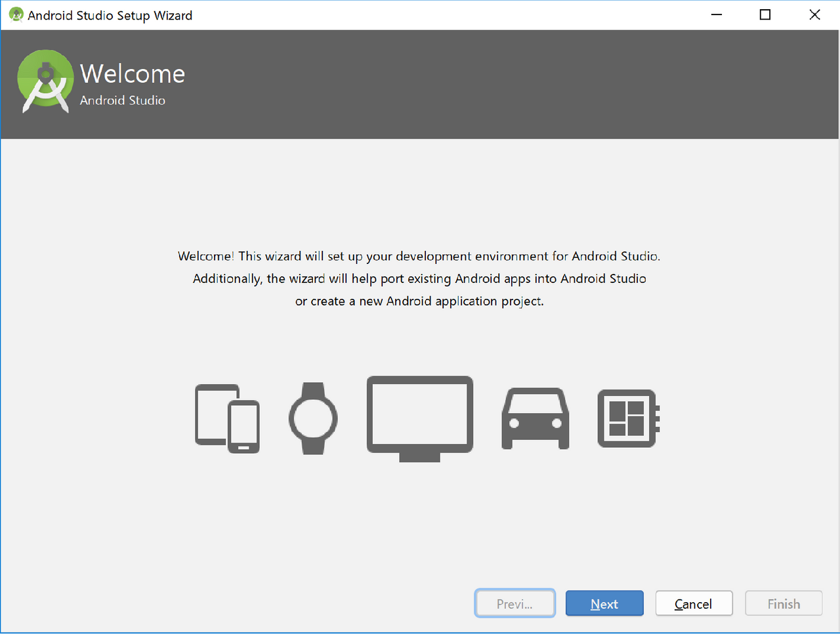This screenshot has height=635, width=840.
Task: Click the car auto icon
Action: 535,418
